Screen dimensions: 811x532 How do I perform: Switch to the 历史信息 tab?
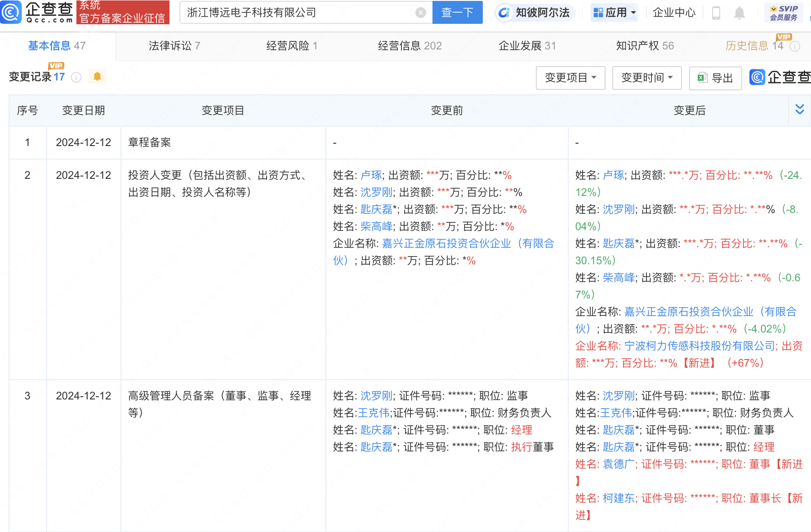pyautogui.click(x=754, y=46)
